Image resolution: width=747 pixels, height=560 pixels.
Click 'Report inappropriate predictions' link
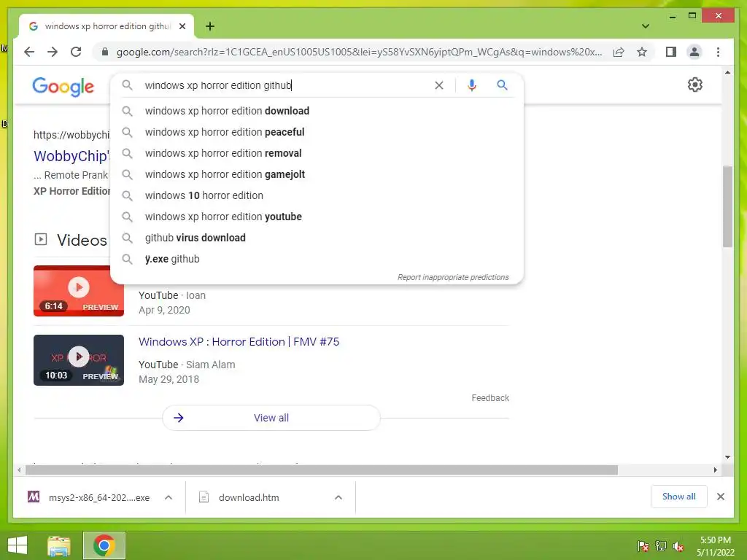click(x=453, y=277)
